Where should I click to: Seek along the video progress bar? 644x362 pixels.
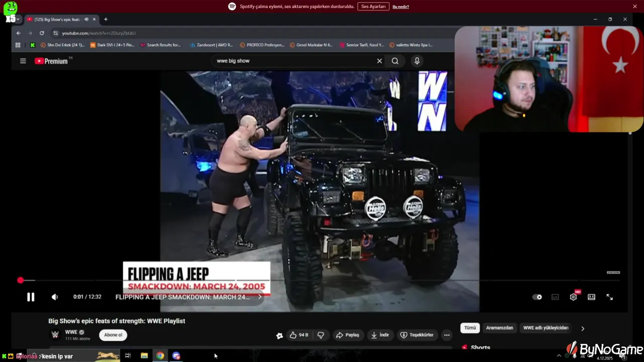[x=319, y=280]
